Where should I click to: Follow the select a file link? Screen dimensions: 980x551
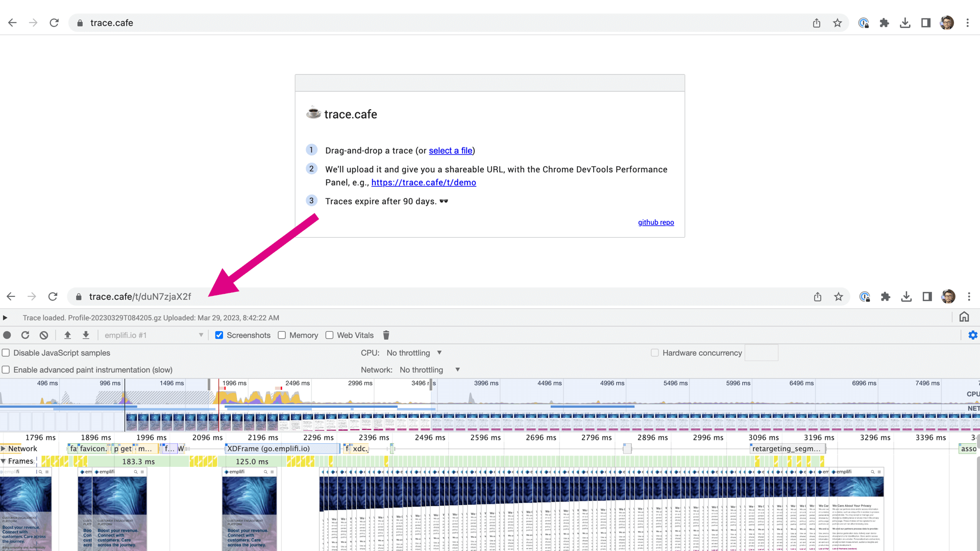click(450, 151)
